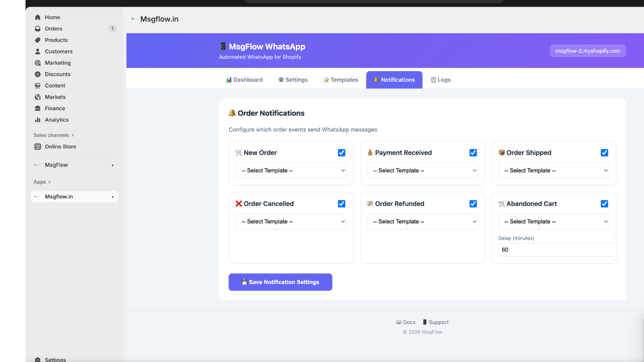
Task: Click the Orders inbox icon
Action: pos(37,29)
